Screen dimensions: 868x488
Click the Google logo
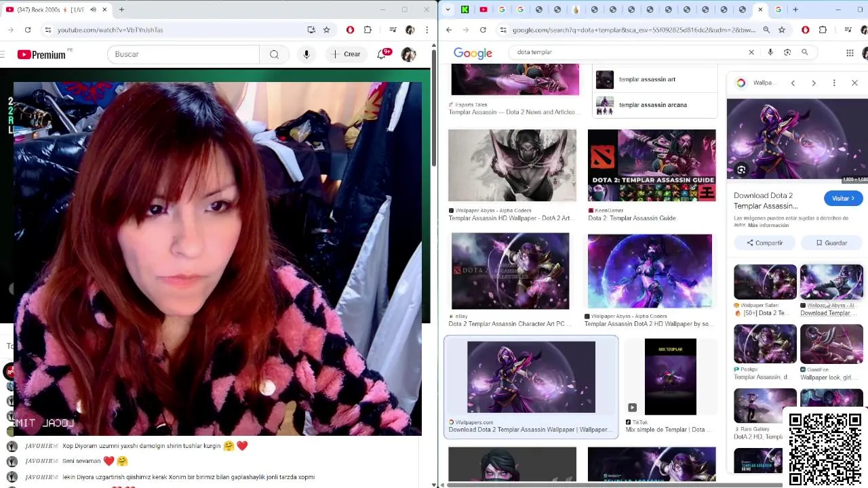[473, 53]
